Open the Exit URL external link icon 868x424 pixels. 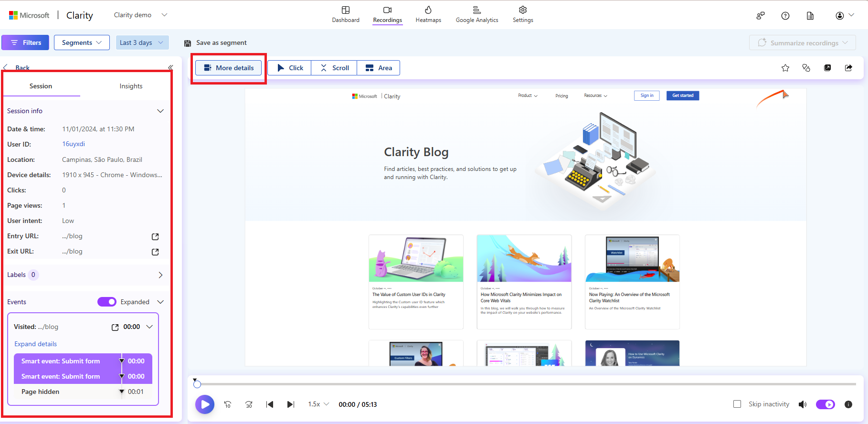point(155,252)
